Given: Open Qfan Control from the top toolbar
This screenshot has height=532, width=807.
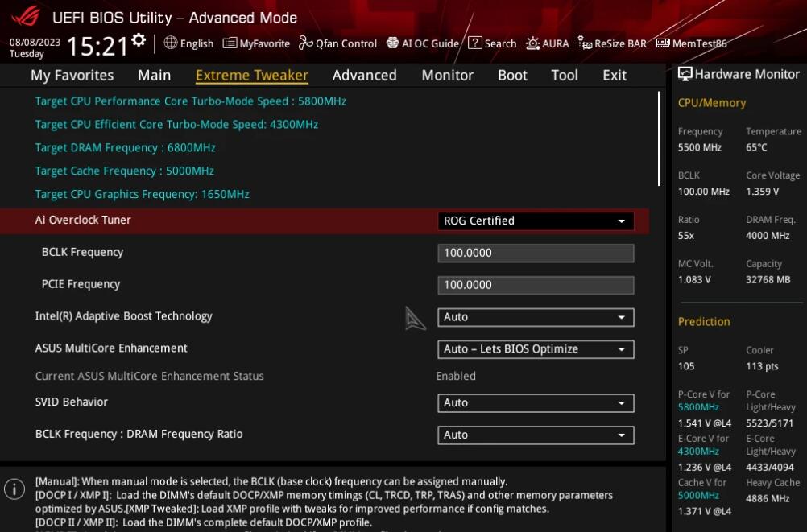Looking at the screenshot, I should tap(337, 43).
